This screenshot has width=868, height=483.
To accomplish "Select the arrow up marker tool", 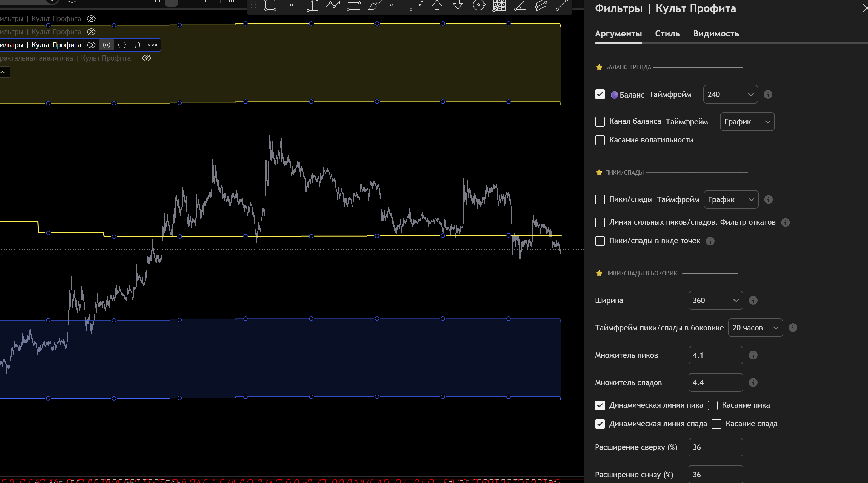I will click(x=437, y=5).
